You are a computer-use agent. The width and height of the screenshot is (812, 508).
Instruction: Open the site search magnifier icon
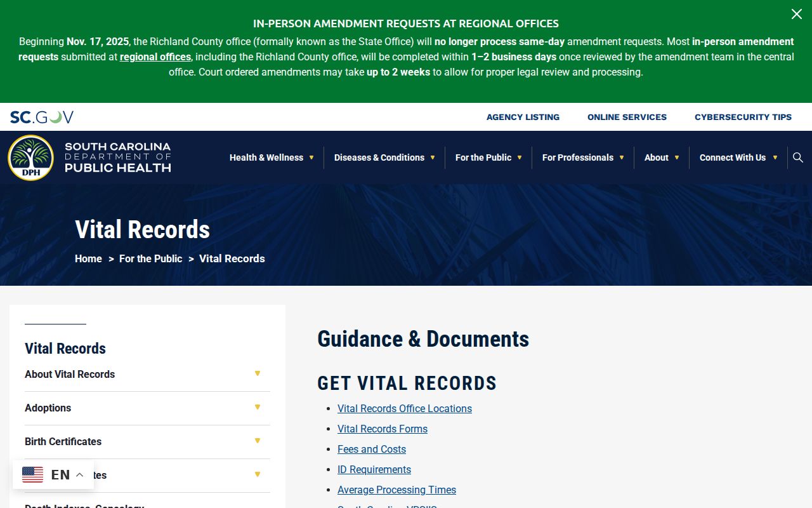point(798,157)
